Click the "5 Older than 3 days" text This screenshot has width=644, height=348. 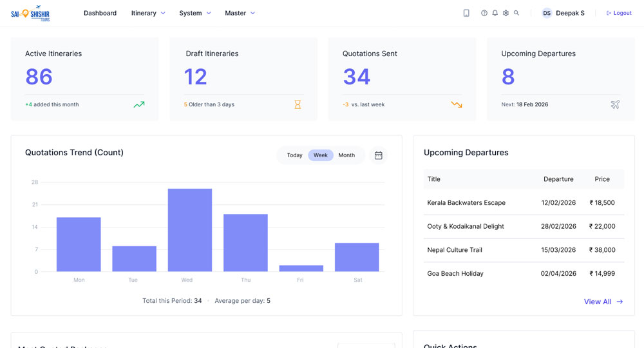click(209, 104)
